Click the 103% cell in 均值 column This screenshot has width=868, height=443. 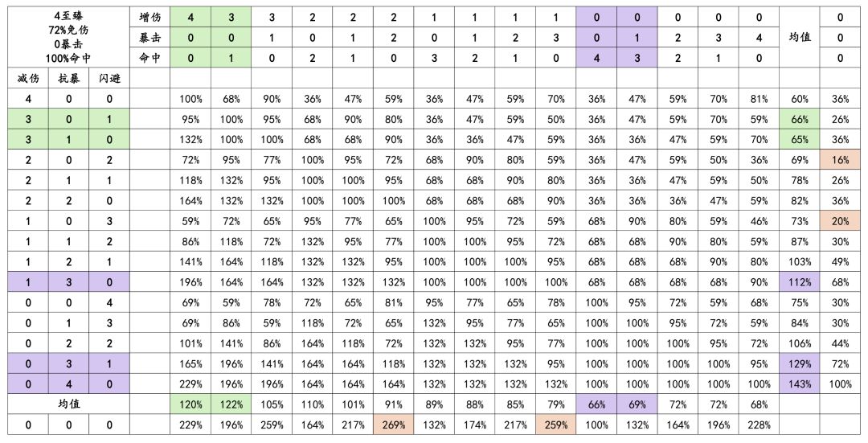tap(800, 262)
